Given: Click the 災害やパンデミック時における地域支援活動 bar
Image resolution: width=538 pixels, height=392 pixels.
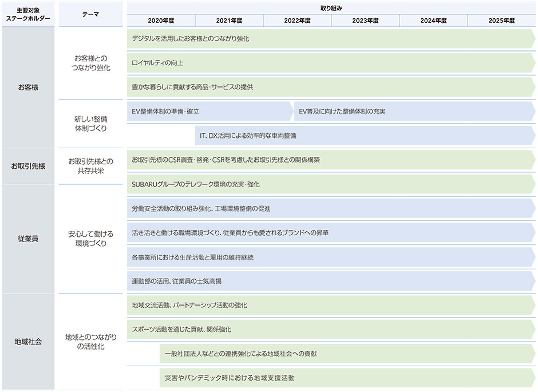Looking at the screenshot, I should [x=347, y=378].
